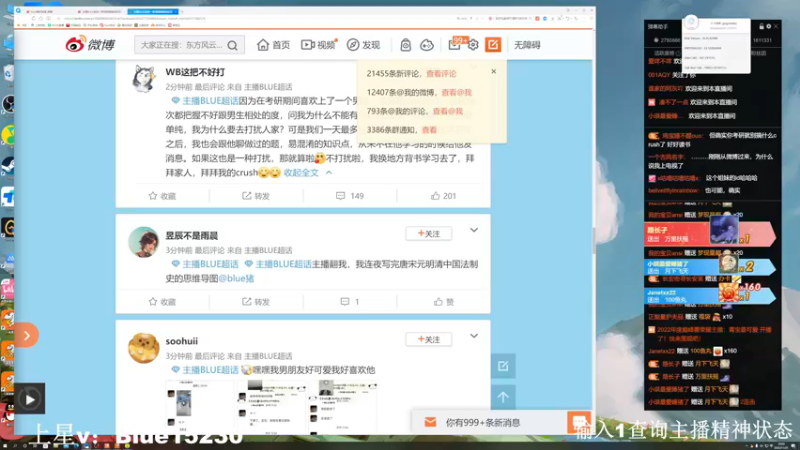Open WB这把不好打 user avatar

[143, 78]
